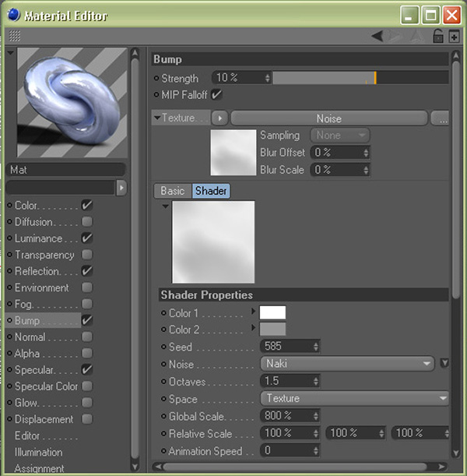The width and height of the screenshot is (467, 476).
Task: Switch to the Basic tab
Action: [x=172, y=191]
